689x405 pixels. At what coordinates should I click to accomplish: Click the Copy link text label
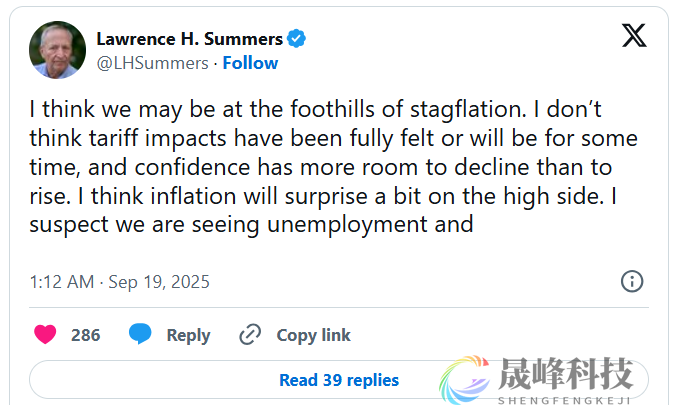pos(313,335)
